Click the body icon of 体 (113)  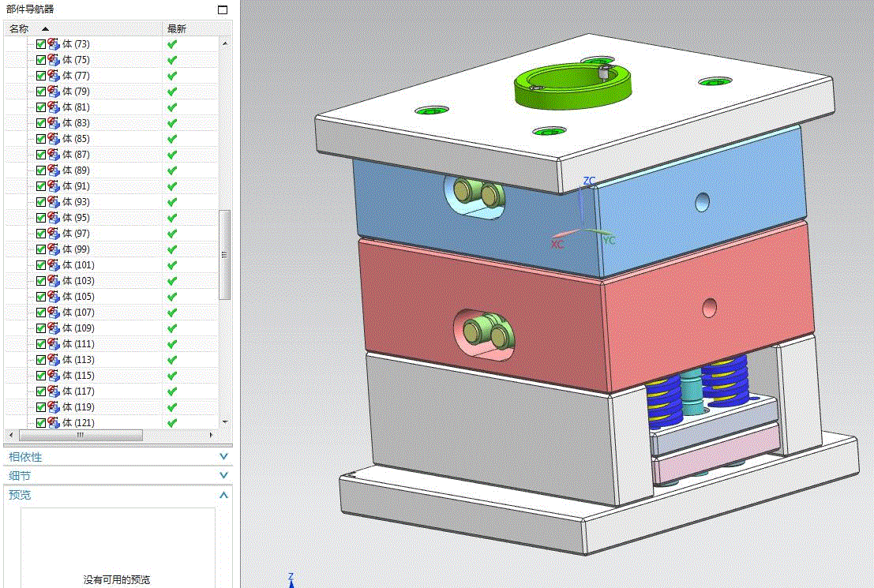click(54, 359)
